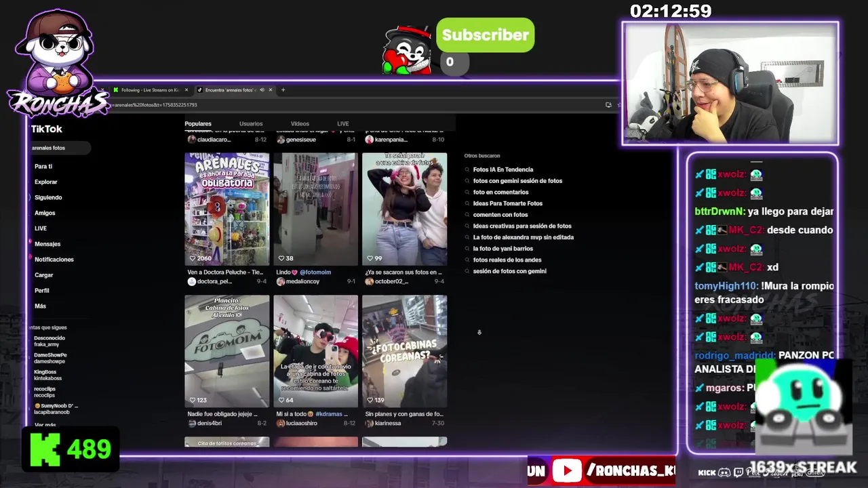
Task: Close the Kick Following browser tab
Action: 186,89
